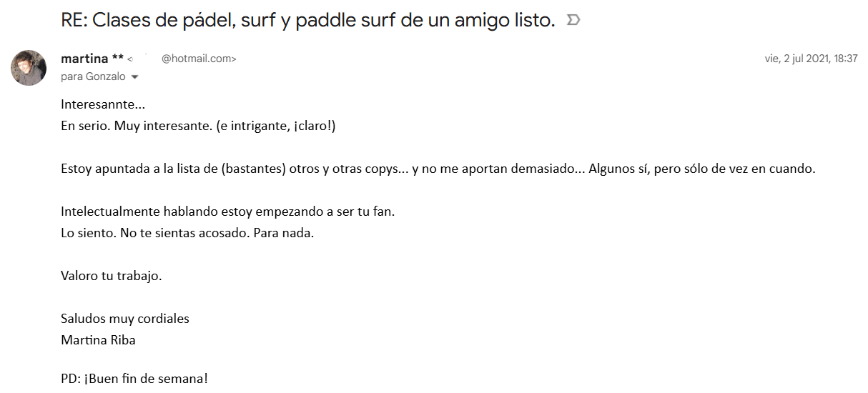Place cursor on the "Interesannte..." first line
This screenshot has height=393, width=868.
click(x=103, y=105)
